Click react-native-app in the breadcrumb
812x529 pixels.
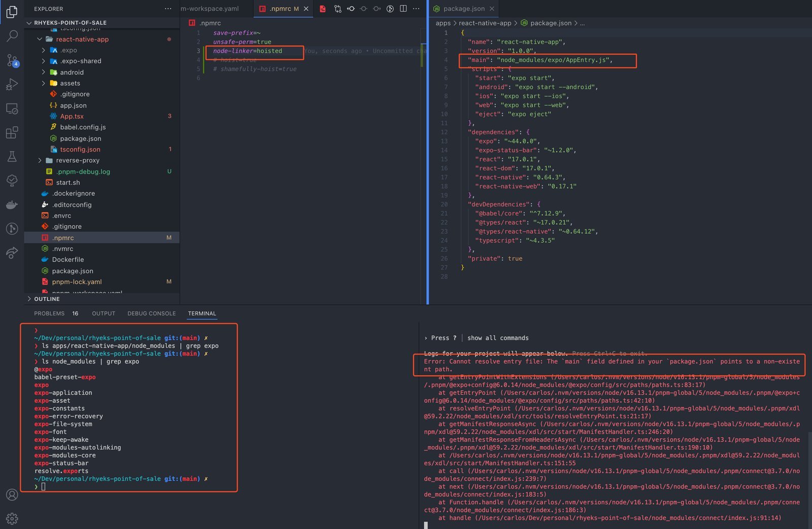485,23
